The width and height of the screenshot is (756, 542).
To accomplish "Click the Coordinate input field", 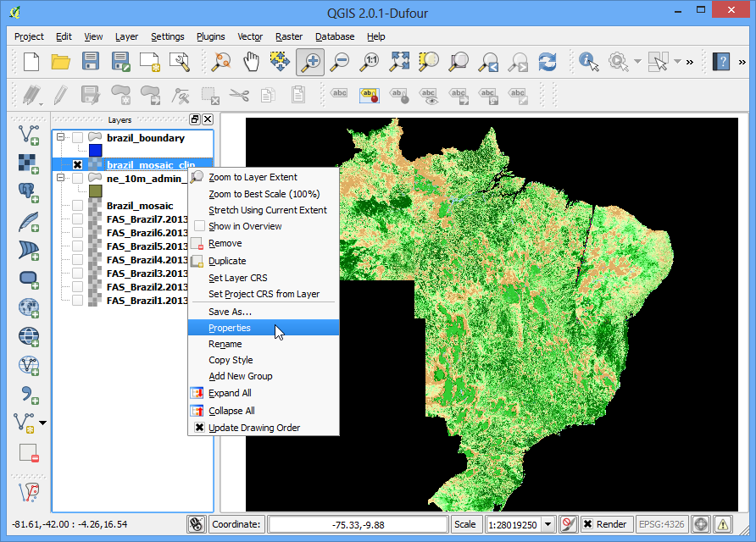I will 359,524.
